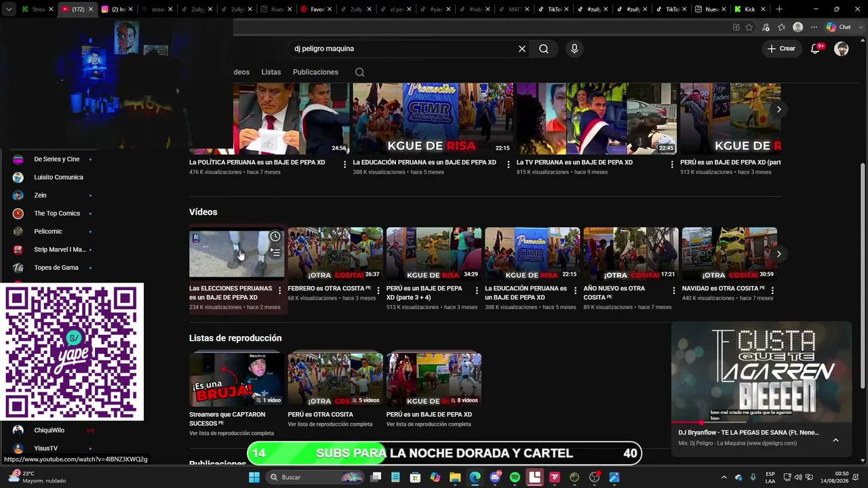Play FEBRERO es OTRA COSITA video thumbnail
The image size is (868, 488).
coord(335,253)
